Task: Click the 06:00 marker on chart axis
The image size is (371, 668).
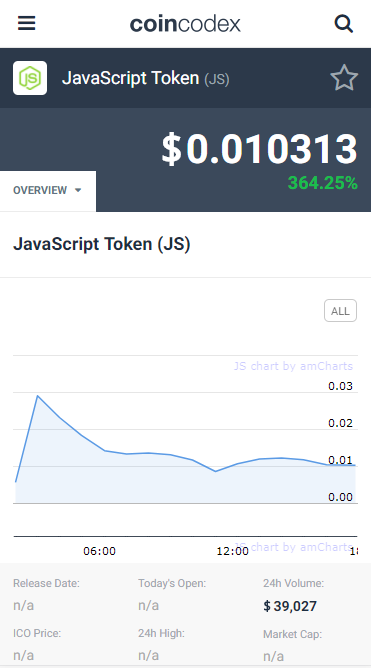Action: [99, 551]
